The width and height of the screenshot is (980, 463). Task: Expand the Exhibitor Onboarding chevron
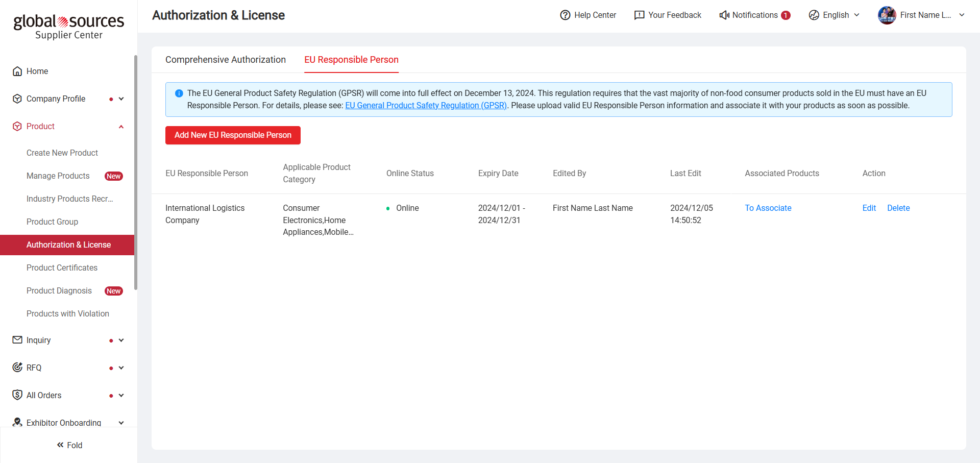[121, 423]
